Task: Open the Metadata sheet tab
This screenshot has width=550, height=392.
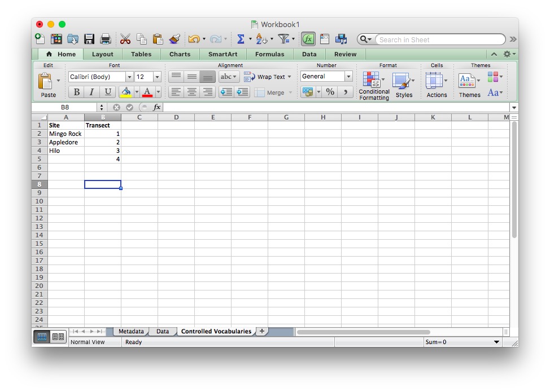Action: click(131, 331)
